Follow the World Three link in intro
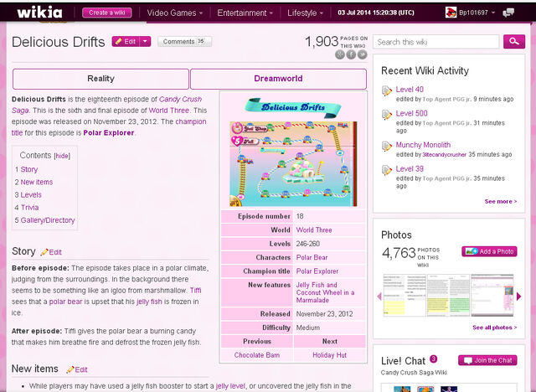The image size is (536, 392). [x=169, y=111]
